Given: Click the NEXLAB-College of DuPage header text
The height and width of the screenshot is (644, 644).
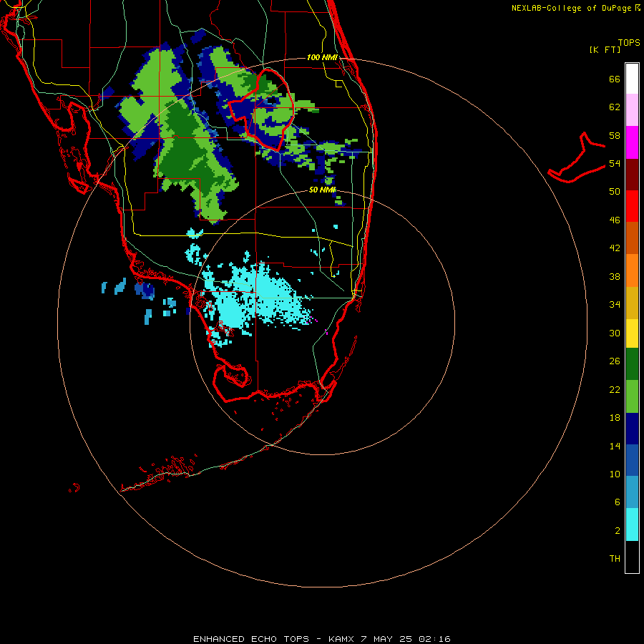Looking at the screenshot, I should (575, 8).
